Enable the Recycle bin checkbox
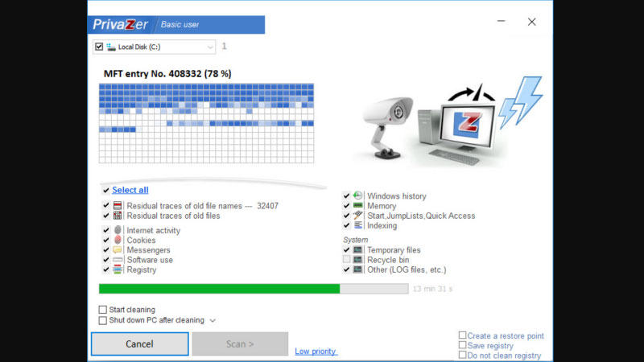Viewport: 644px width, 362px height. [x=346, y=260]
